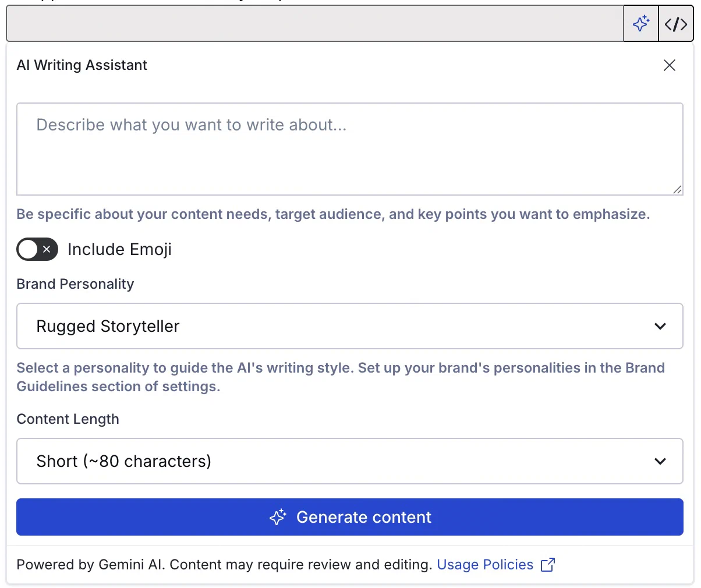
Task: Open the Brand Personality dropdown
Action: click(x=349, y=326)
